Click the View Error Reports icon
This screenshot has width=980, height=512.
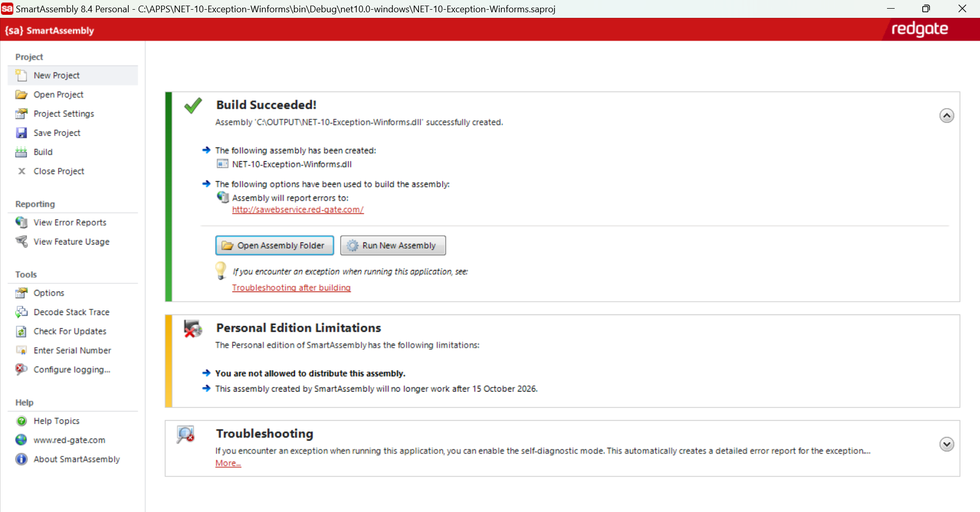(21, 222)
